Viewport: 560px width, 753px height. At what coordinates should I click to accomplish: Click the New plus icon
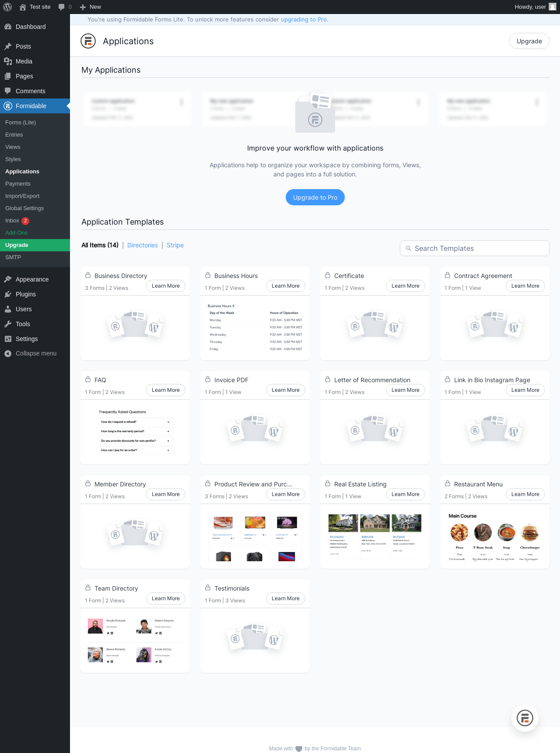point(83,7)
